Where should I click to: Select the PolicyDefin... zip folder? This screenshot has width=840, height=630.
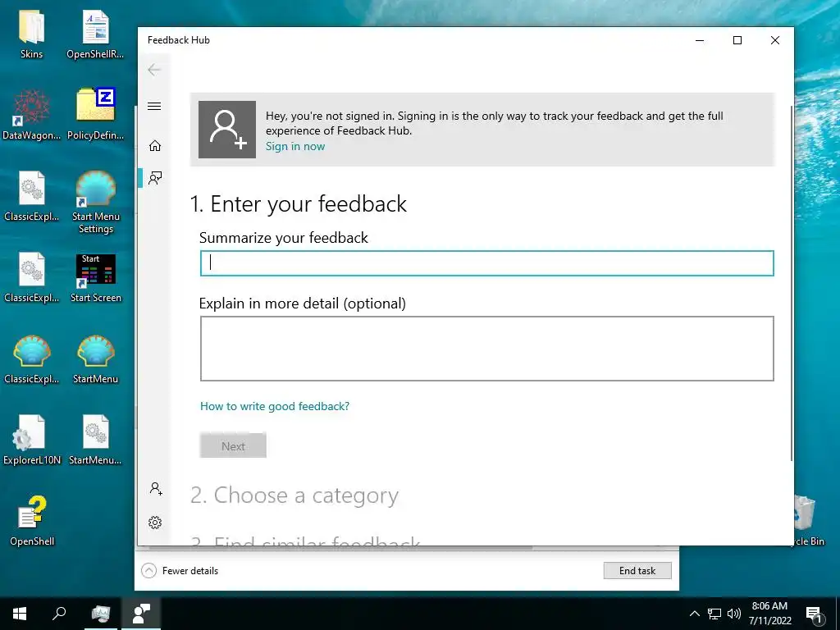95,115
